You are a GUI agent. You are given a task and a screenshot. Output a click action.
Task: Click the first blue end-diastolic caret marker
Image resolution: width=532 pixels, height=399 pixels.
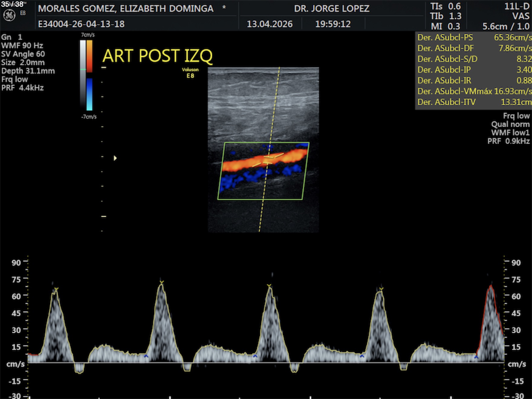pos(146,356)
